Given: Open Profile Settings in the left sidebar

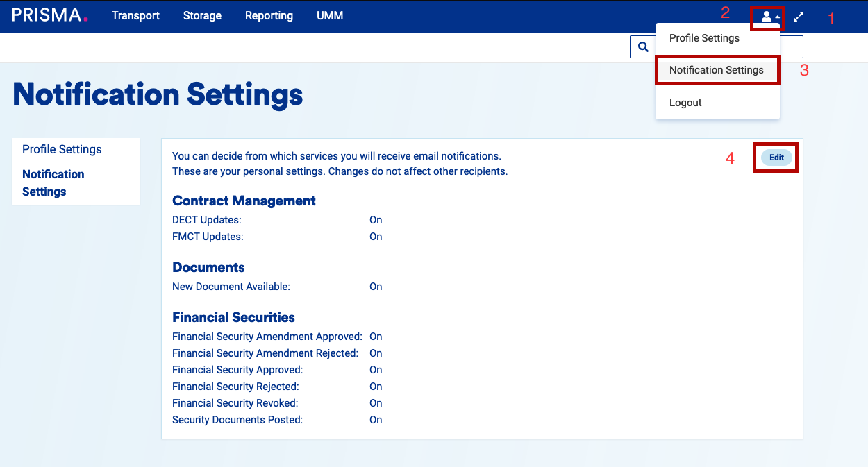Looking at the screenshot, I should tap(62, 149).
